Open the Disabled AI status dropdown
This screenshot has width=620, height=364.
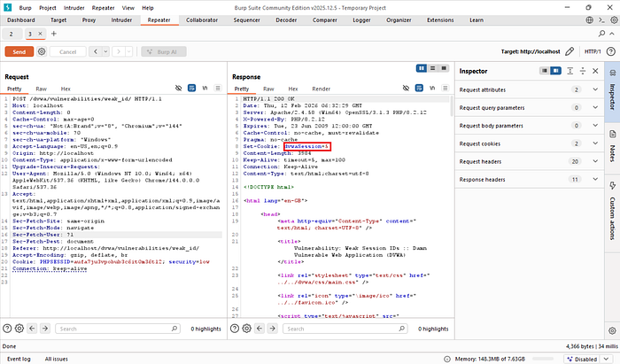(x=607, y=359)
